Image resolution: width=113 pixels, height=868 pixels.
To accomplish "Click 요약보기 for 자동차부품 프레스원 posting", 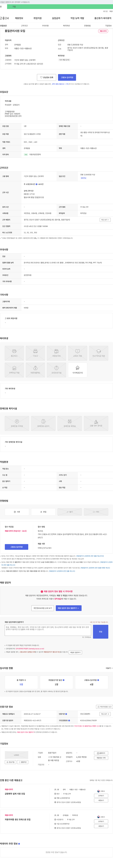I will coord(101,822).
